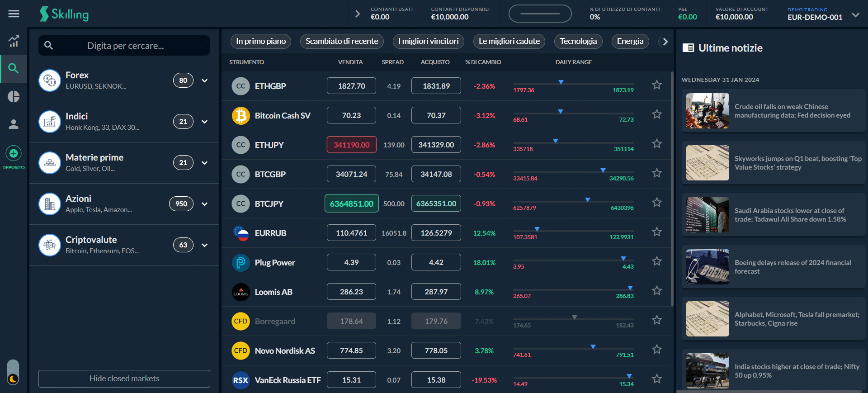Click the Loomis AB logo icon
This screenshot has width=868, height=393.
point(241,292)
